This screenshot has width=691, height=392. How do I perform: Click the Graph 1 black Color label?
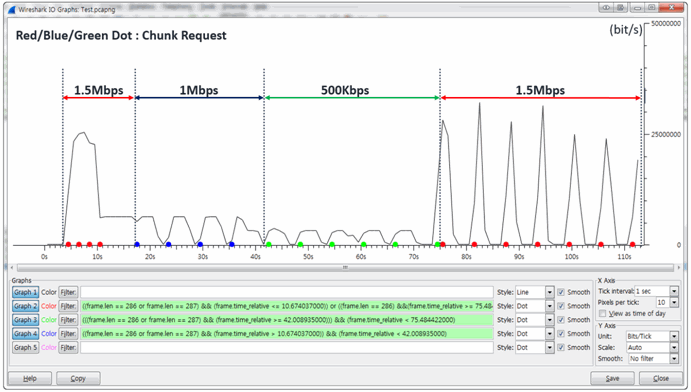tap(49, 292)
